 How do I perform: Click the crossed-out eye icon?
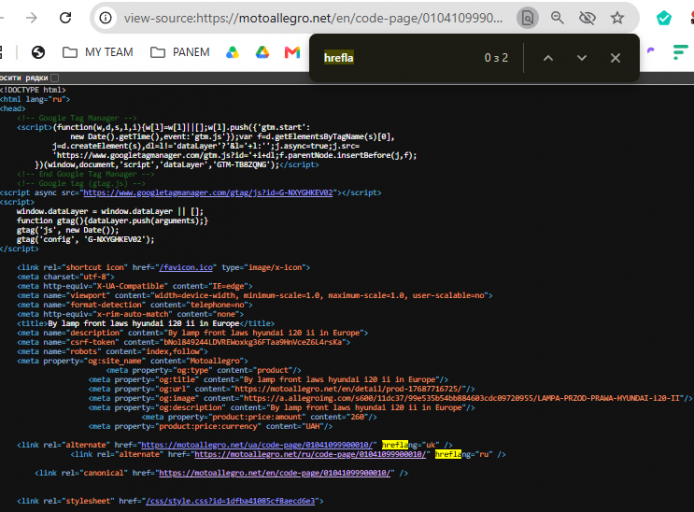pyautogui.click(x=587, y=18)
